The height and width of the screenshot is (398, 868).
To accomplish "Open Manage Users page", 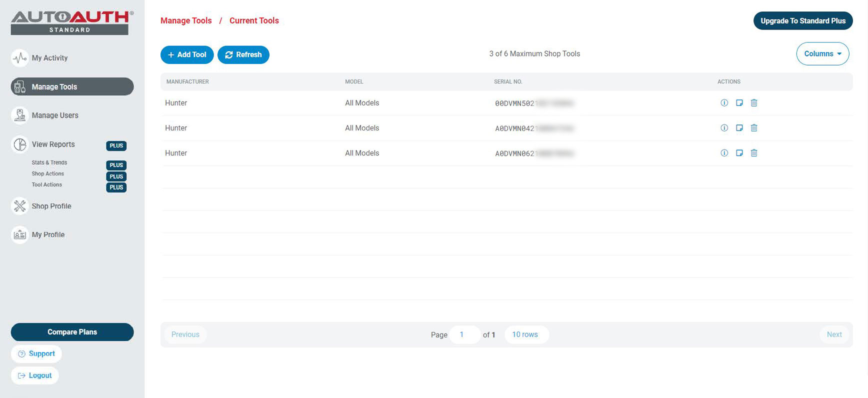I will [55, 115].
